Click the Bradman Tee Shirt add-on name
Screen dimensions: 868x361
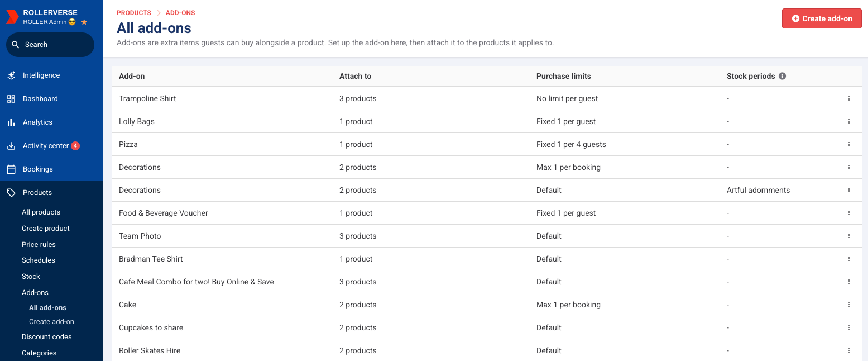[x=151, y=259]
